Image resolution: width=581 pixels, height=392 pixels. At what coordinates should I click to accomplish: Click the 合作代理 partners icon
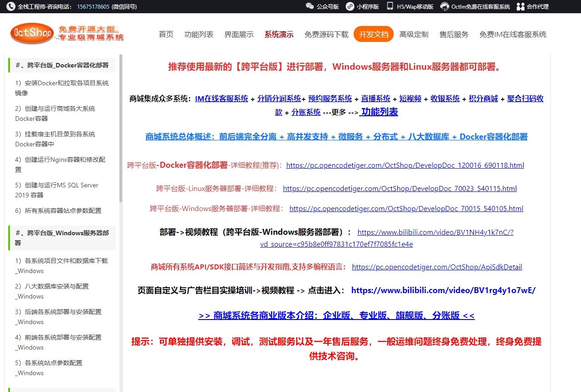[x=520, y=6]
